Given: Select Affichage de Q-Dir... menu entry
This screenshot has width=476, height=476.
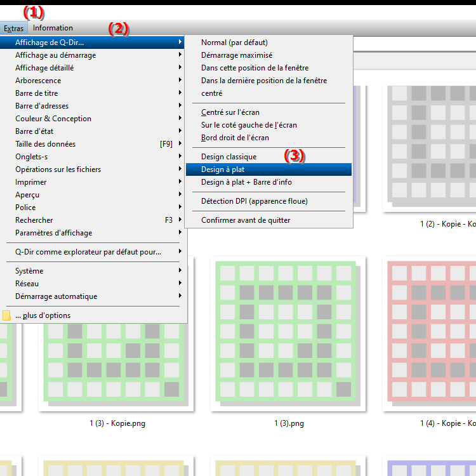Looking at the screenshot, I should (x=92, y=43).
